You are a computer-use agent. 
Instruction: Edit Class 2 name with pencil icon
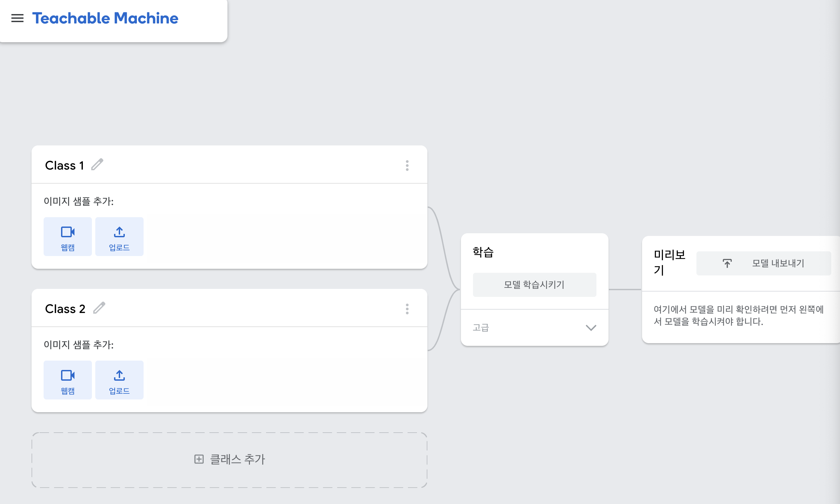tap(99, 308)
